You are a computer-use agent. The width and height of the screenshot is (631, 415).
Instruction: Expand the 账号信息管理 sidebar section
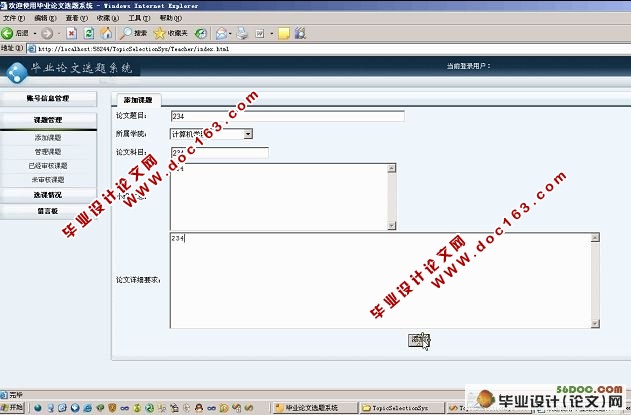(x=48, y=98)
